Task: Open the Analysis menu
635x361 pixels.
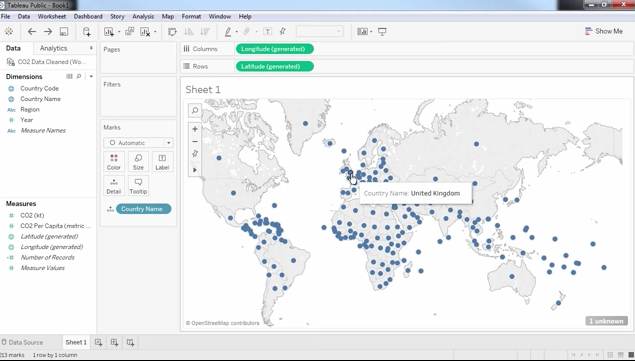Action: pos(143,17)
